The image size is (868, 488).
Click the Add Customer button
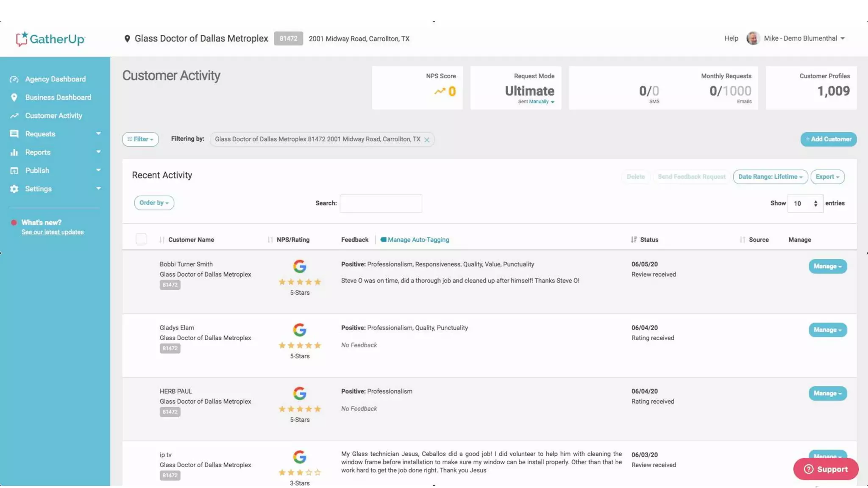828,139
